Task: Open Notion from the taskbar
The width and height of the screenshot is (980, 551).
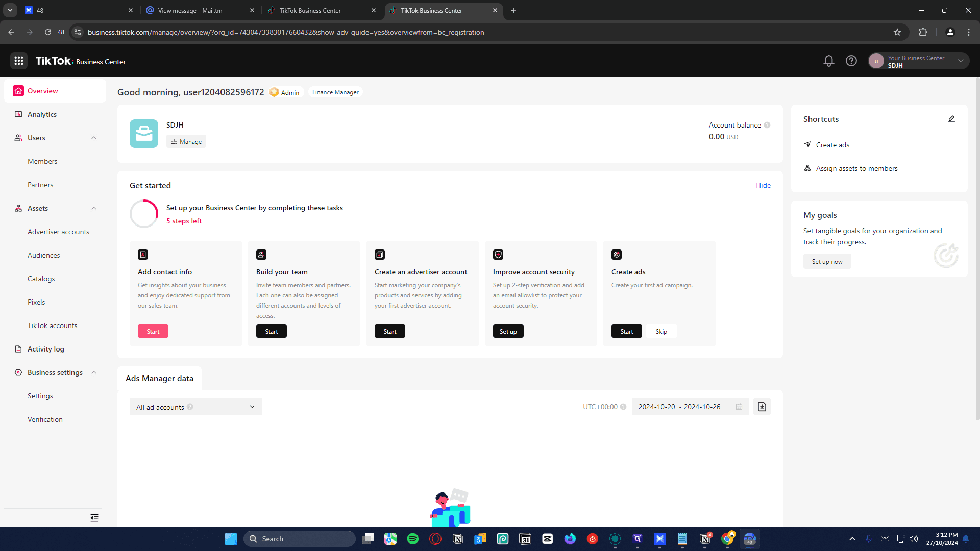Action: tap(458, 539)
